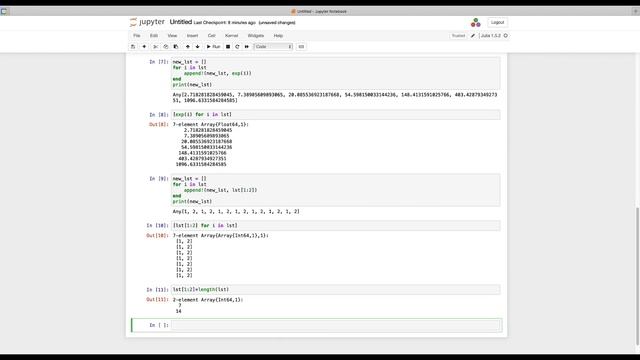Click the kernel idle circle indicator
The image size is (640, 360).
(x=505, y=36)
